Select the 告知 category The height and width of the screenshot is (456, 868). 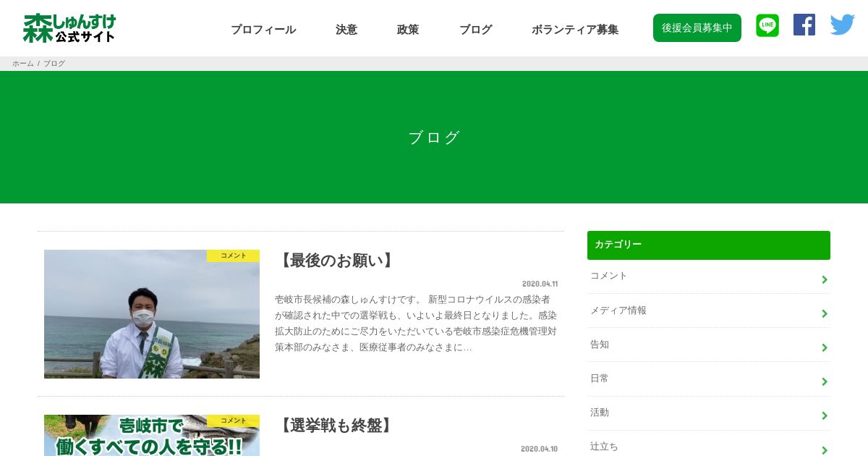(709, 345)
